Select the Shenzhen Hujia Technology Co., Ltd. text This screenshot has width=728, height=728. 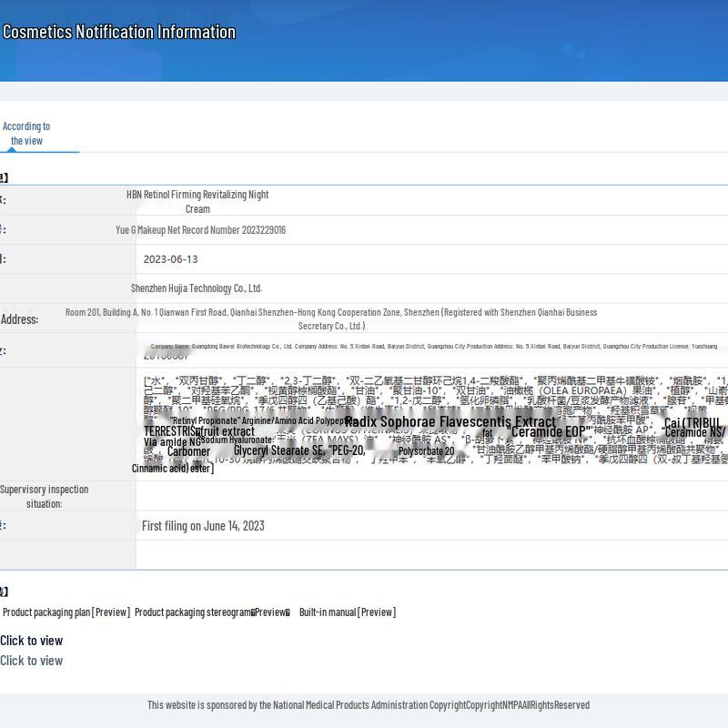(197, 288)
